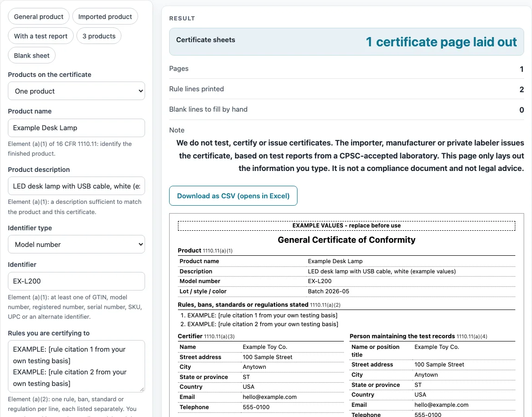Click 'Example Toy Co.' beside 'Name or position title'
532x417 pixels.
(437, 347)
